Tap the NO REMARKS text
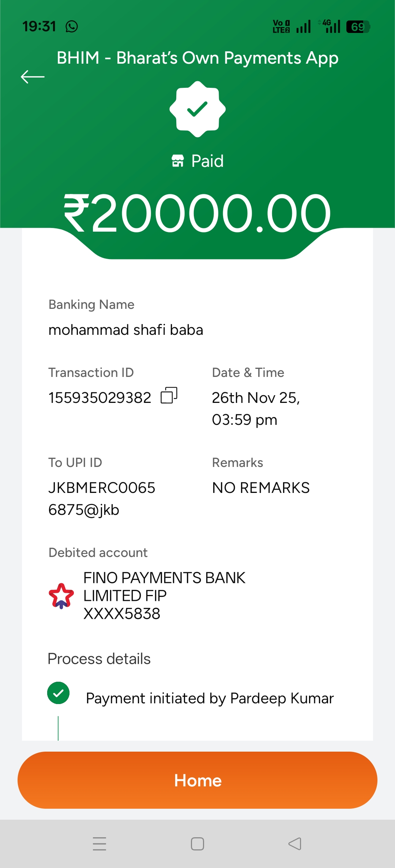395x868 pixels. tap(261, 488)
